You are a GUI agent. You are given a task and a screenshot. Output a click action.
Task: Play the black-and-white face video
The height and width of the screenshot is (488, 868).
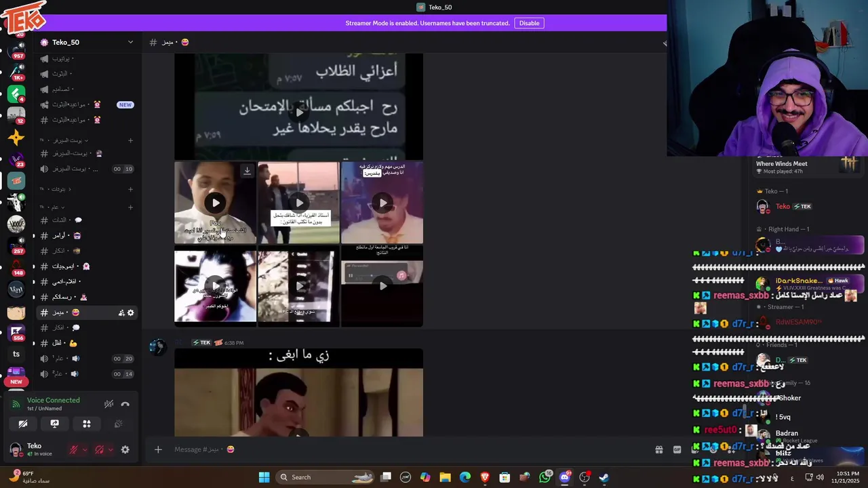pos(216,286)
